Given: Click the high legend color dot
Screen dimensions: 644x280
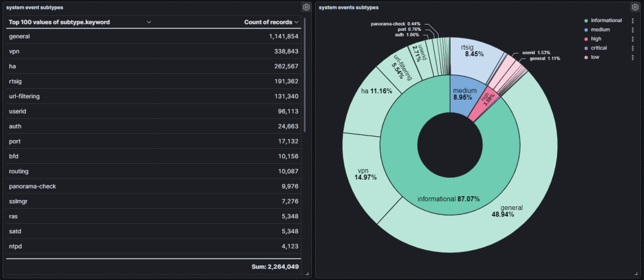Looking at the screenshot, I should pos(585,39).
